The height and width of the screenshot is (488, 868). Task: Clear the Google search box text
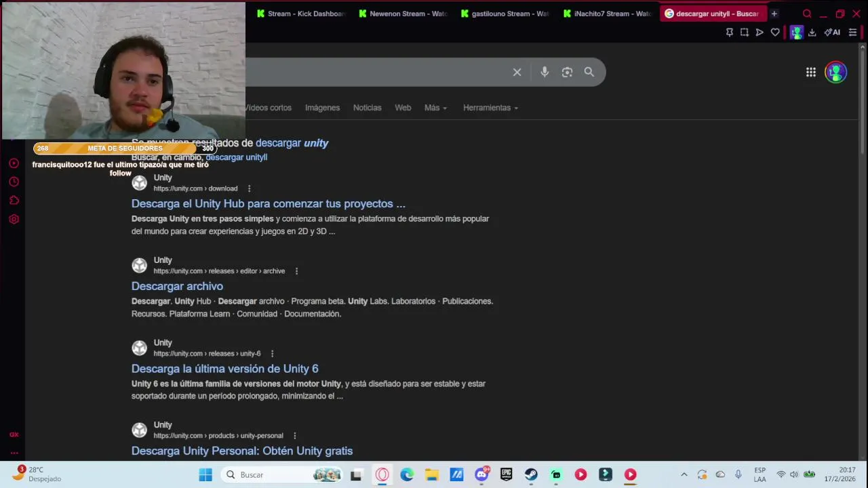point(517,72)
